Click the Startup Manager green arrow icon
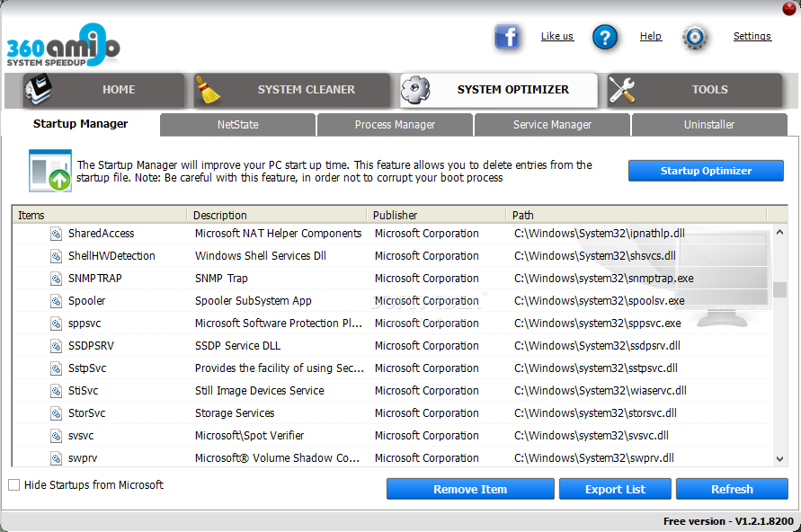 [50, 171]
